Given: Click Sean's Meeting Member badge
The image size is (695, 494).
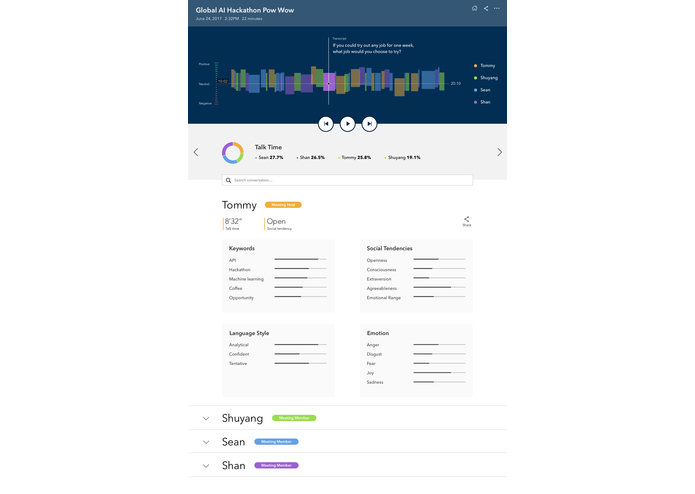Looking at the screenshot, I should (x=276, y=442).
